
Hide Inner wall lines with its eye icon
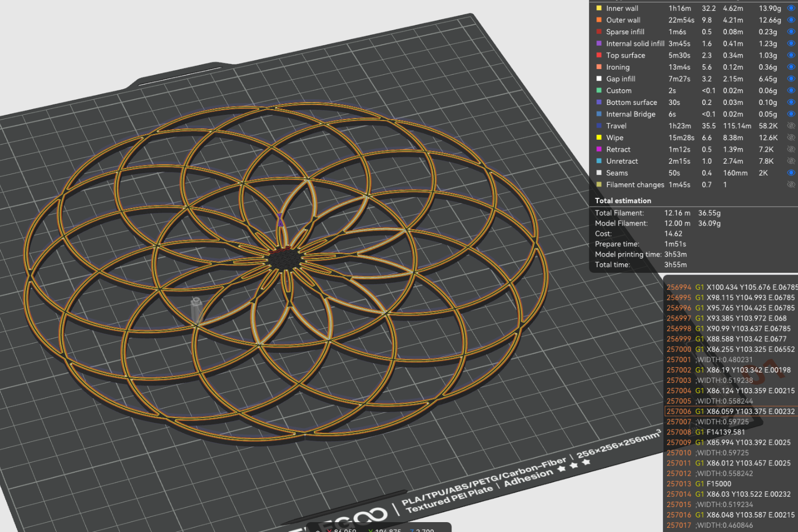tap(791, 8)
